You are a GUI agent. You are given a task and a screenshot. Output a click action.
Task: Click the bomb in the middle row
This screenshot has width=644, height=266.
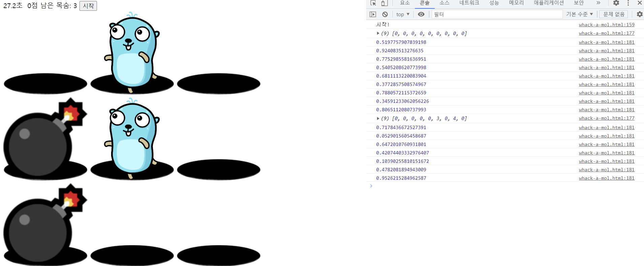pyautogui.click(x=45, y=138)
